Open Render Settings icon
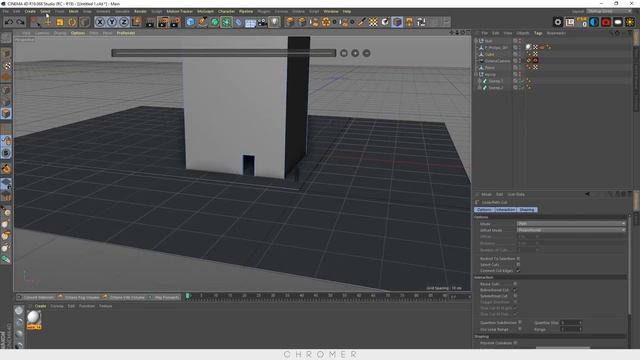Image resolution: width=640 pixels, height=360 pixels. coord(176,22)
